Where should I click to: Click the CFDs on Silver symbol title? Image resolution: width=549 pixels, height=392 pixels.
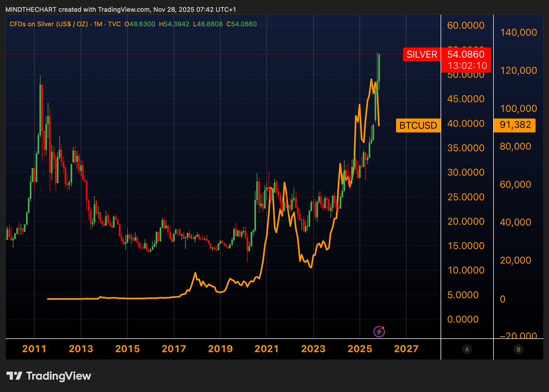[49, 24]
